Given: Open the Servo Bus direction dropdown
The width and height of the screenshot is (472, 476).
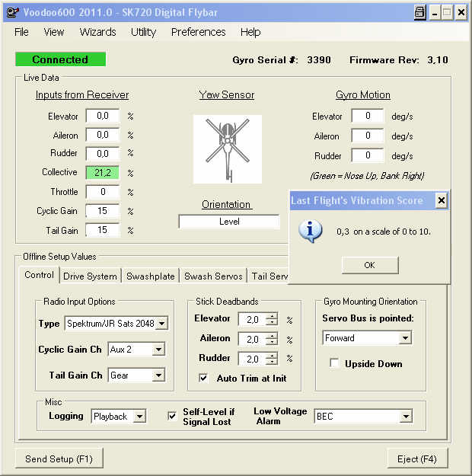Looking at the screenshot, I should [405, 338].
